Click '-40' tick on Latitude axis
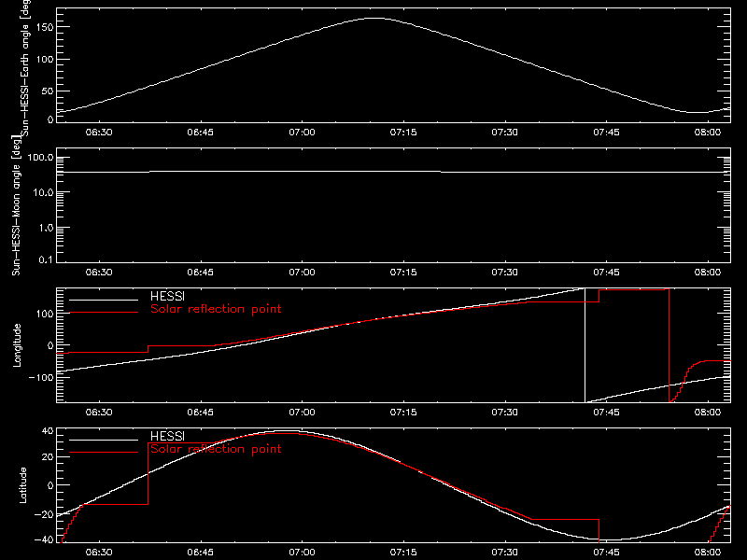Viewport: 747px width, 560px height. [44, 540]
